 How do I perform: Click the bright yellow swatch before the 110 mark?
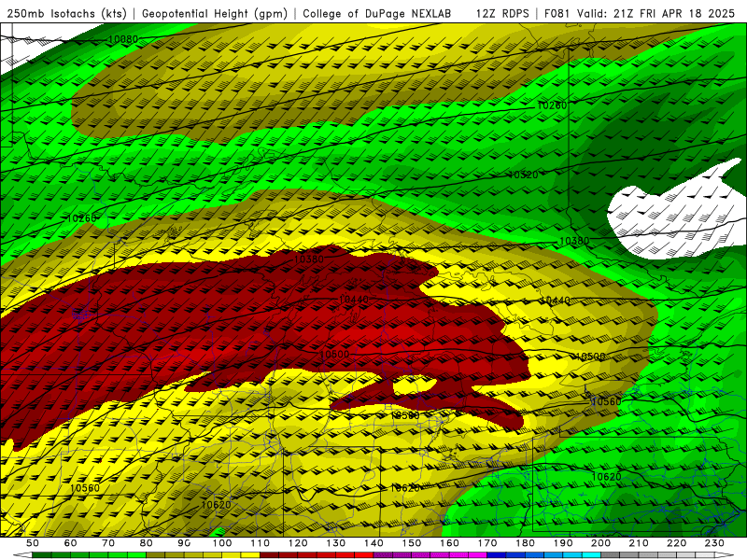pos(250,555)
